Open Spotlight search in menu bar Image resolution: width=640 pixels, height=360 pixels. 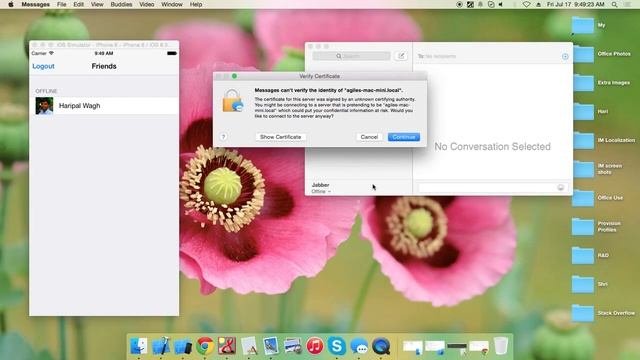(x=614, y=4)
